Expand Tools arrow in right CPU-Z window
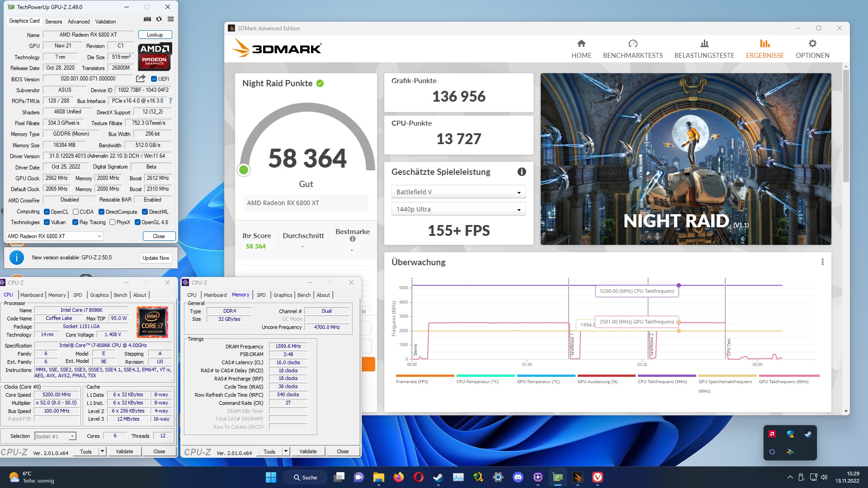The width and height of the screenshot is (868, 488). click(286, 451)
